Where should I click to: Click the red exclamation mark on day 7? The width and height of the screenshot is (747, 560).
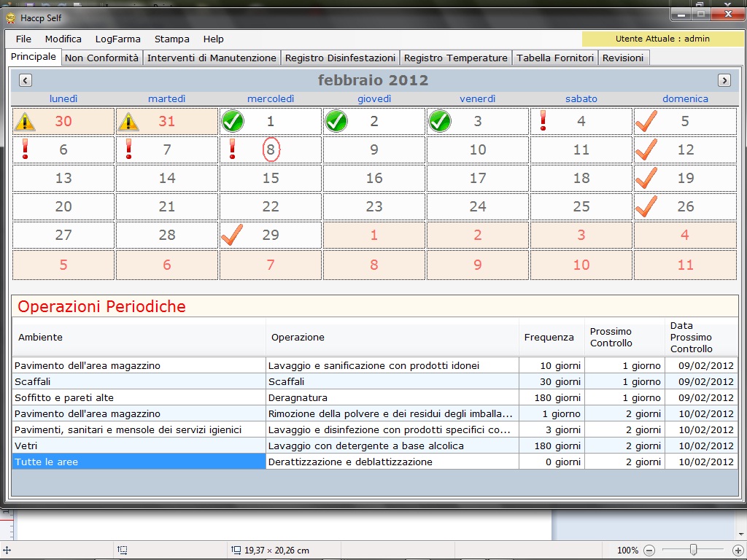pos(129,149)
